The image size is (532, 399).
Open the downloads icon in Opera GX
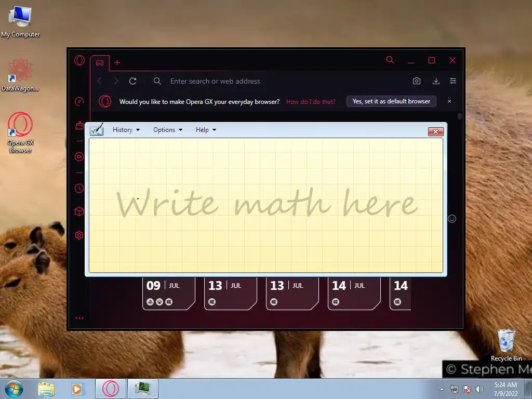[436, 81]
